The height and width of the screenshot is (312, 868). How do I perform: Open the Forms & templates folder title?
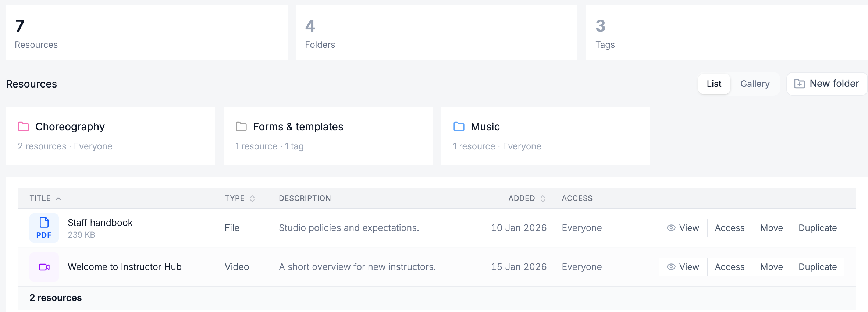298,127
